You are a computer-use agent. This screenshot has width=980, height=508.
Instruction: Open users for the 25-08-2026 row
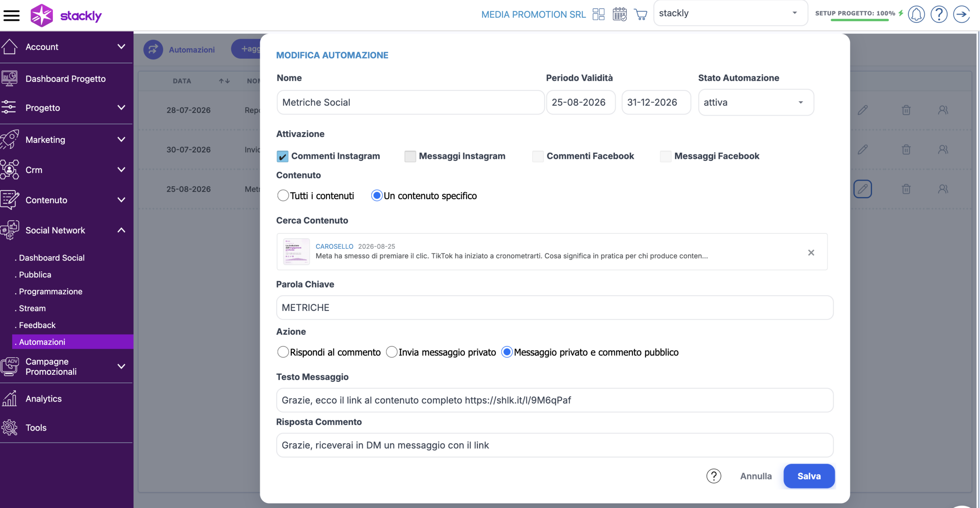click(x=943, y=189)
